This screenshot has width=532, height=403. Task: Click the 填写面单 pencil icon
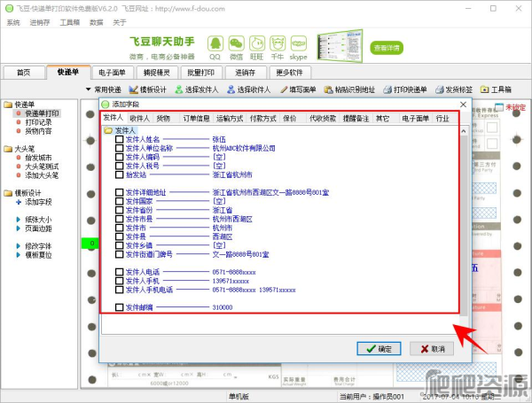tap(284, 89)
